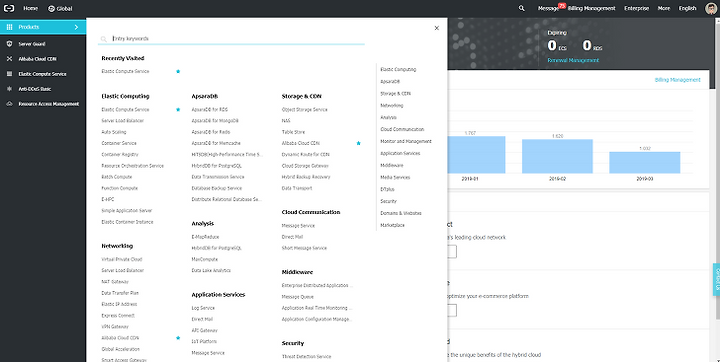Open Message Queue under Middleware
The width and height of the screenshot is (720, 362).
tap(298, 297)
